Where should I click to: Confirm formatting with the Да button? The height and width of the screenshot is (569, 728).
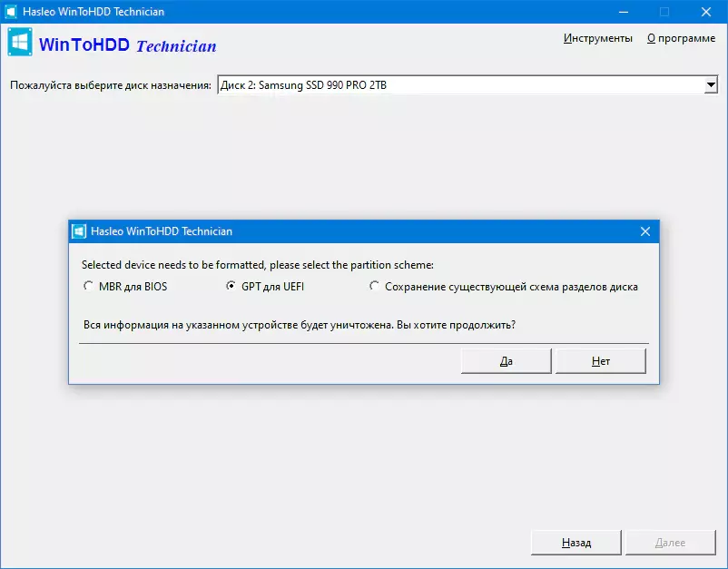click(507, 361)
